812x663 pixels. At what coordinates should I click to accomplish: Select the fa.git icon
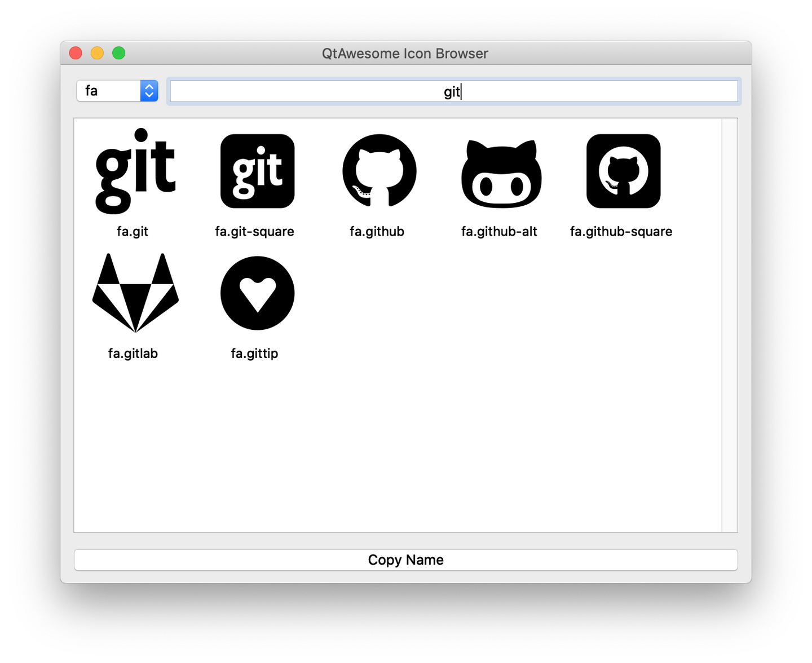(x=135, y=171)
